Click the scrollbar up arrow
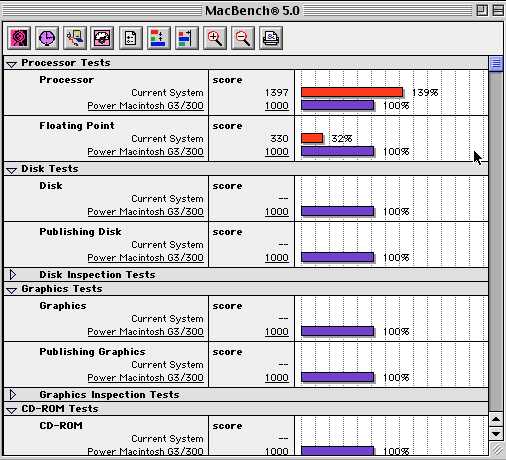The width and height of the screenshot is (506, 460). pos(496,419)
